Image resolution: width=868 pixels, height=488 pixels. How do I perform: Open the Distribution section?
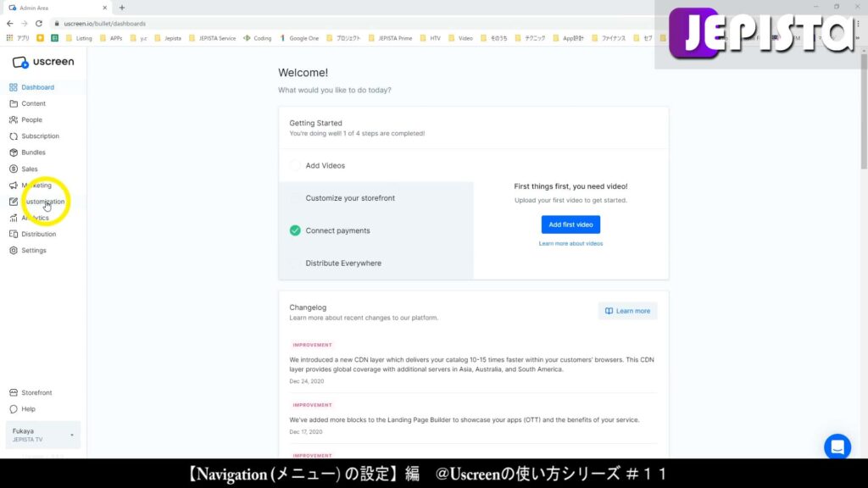coord(38,234)
